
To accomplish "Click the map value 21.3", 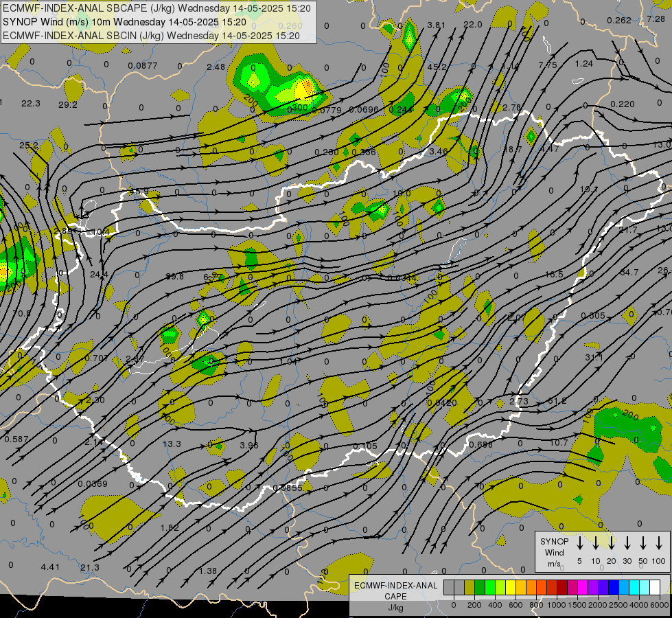I will 89,568.
